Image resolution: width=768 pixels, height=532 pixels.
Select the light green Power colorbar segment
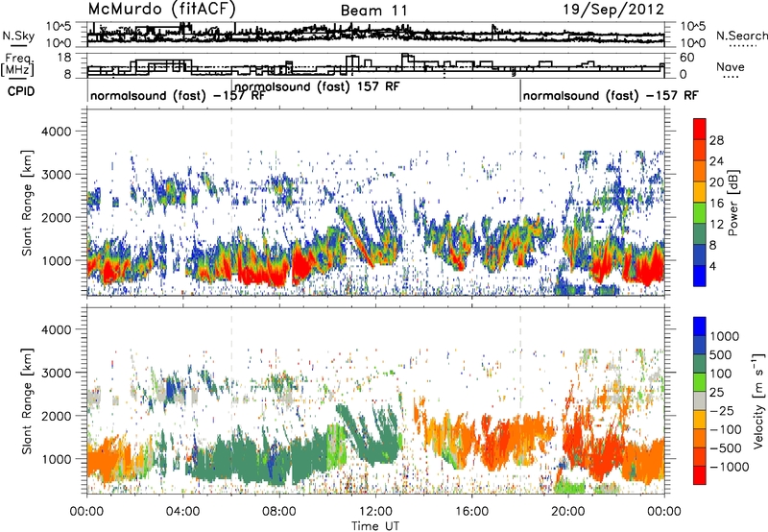(x=700, y=212)
